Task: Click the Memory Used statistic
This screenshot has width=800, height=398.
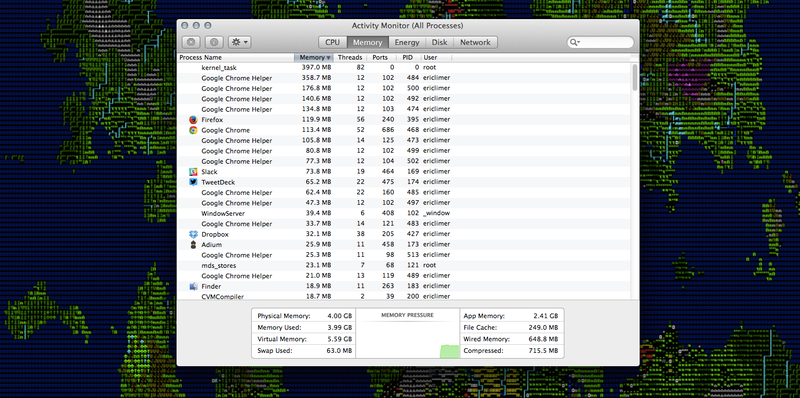Action: pyautogui.click(x=304, y=328)
